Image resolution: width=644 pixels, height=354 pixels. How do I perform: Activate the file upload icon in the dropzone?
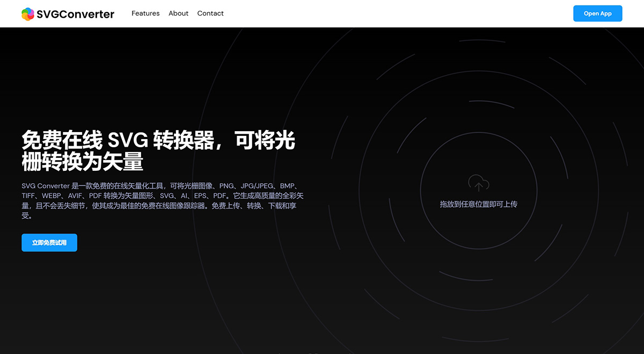(478, 183)
